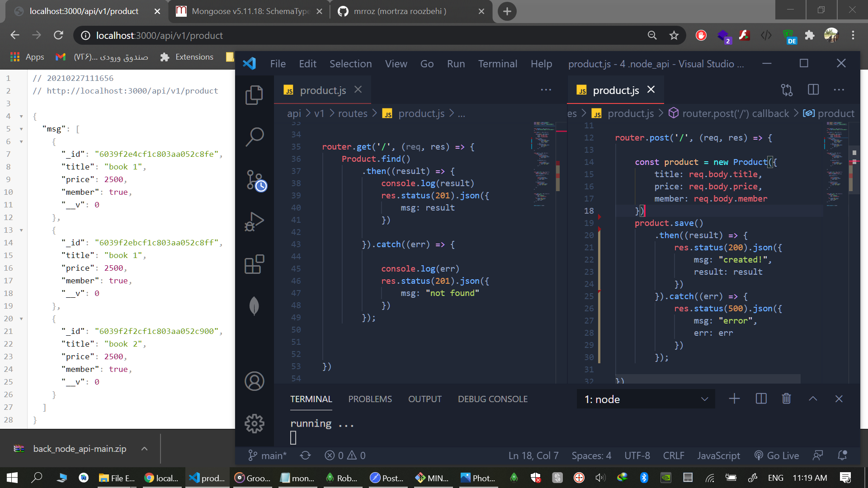Image resolution: width=868 pixels, height=488 pixels.
Task: Open the File menu in VS Code
Action: coord(278,64)
